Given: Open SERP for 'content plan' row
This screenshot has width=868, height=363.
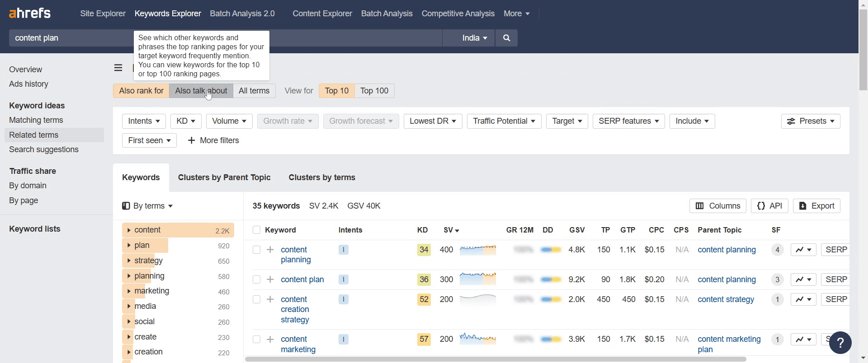Looking at the screenshot, I should (835, 279).
